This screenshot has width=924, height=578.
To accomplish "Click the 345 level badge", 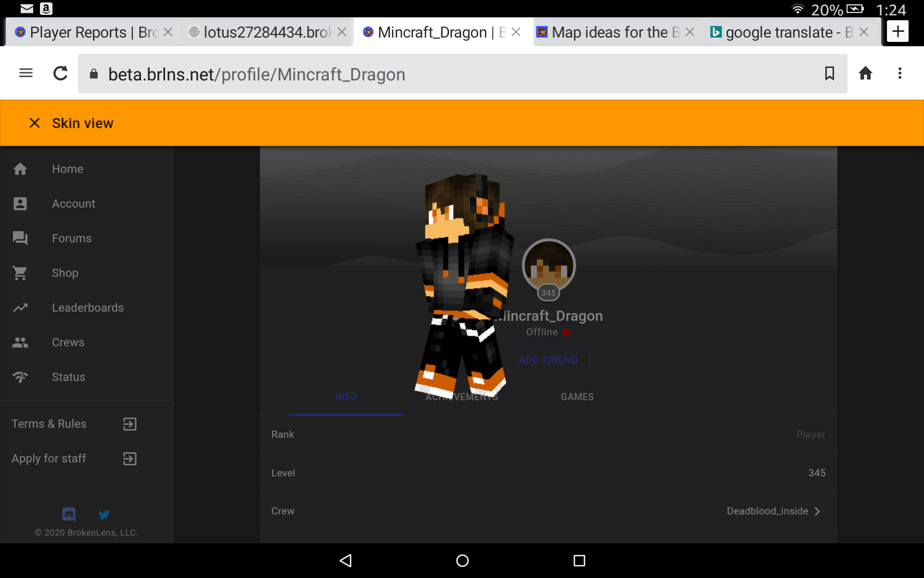I will 549,293.
